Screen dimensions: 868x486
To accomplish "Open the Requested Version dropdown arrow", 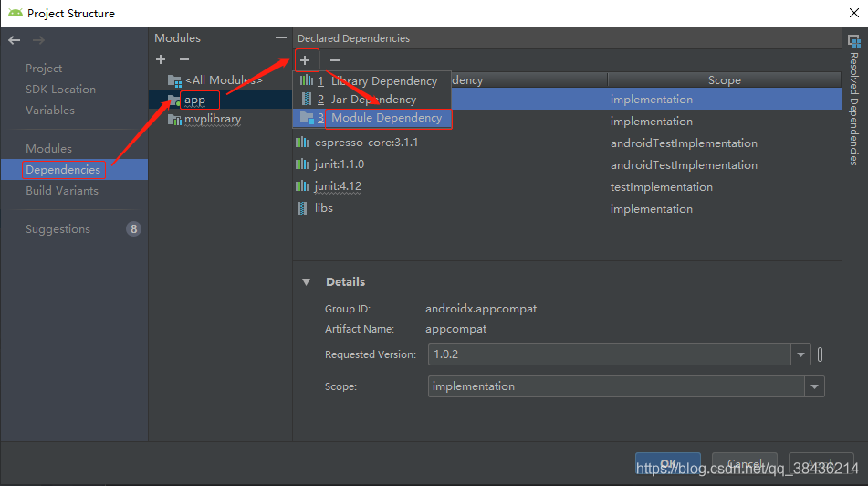I will pyautogui.click(x=800, y=354).
